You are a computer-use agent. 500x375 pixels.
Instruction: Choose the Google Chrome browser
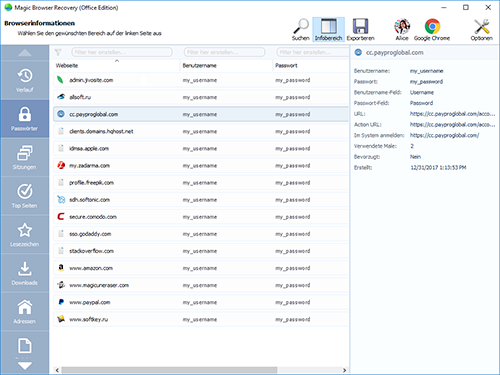point(432,30)
